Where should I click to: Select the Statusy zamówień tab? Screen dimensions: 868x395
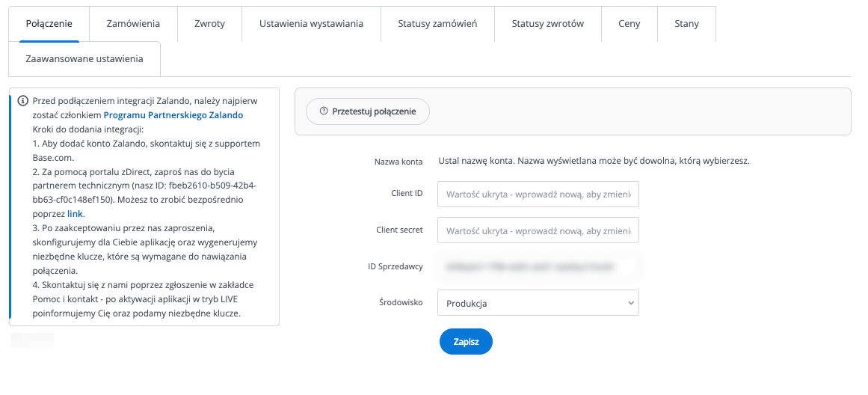437,24
